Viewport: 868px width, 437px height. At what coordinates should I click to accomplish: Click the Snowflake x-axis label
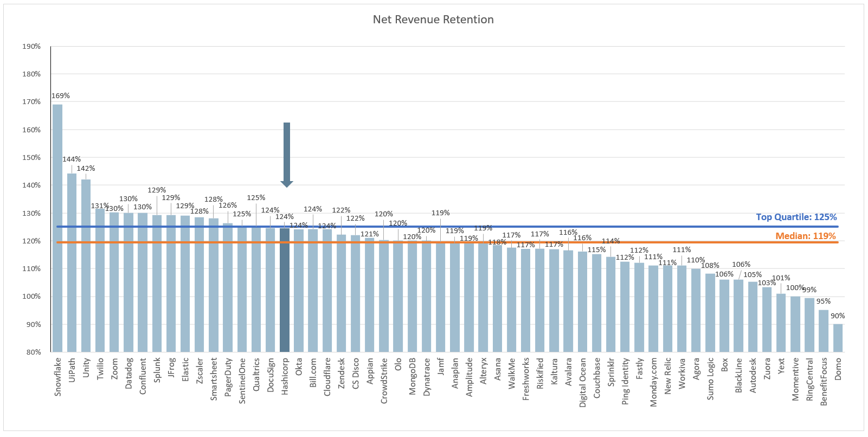(x=57, y=377)
